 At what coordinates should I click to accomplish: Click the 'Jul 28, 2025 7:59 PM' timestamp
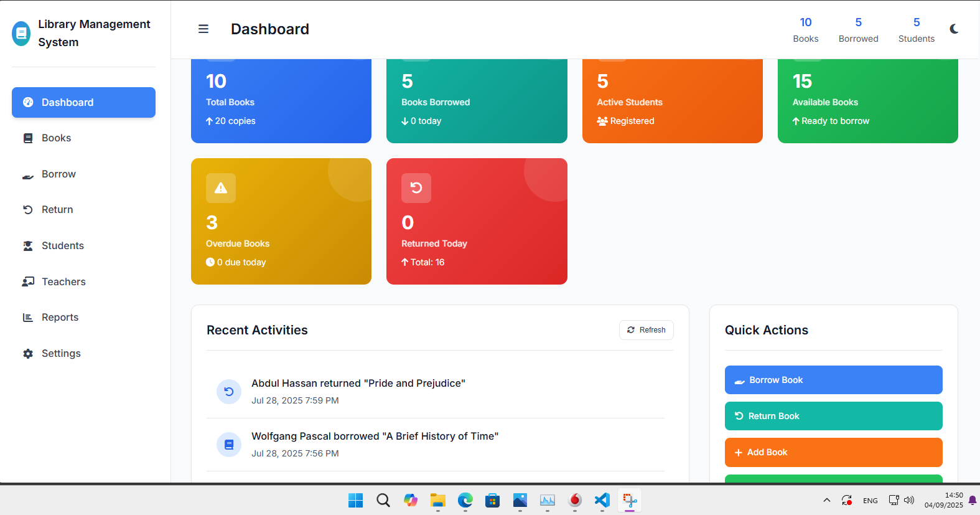tap(295, 400)
